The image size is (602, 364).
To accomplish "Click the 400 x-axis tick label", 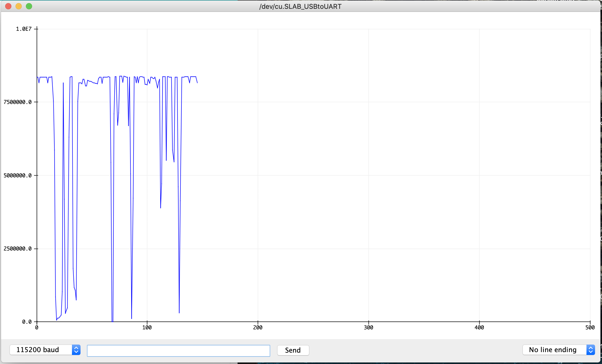I will tap(479, 328).
